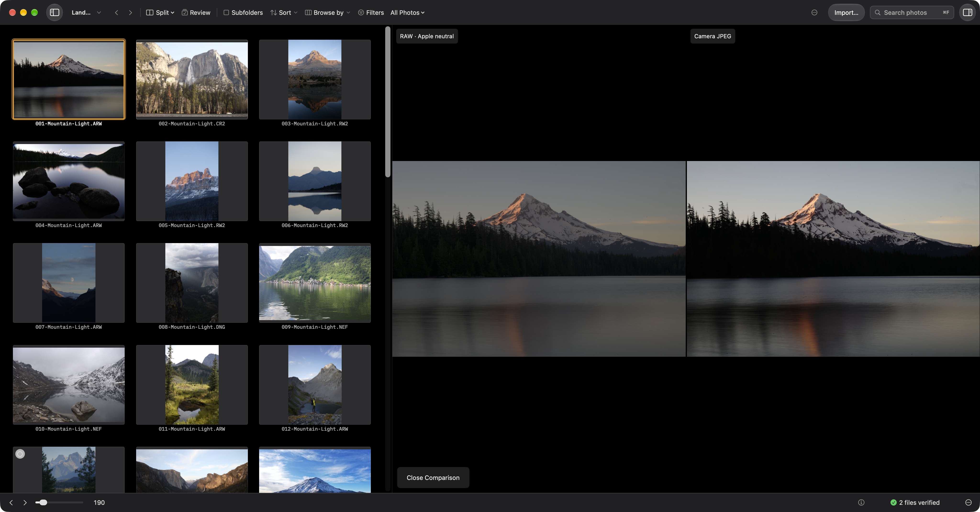Toggle the right inspector panel icon
This screenshot has width=980, height=512.
tap(968, 12)
